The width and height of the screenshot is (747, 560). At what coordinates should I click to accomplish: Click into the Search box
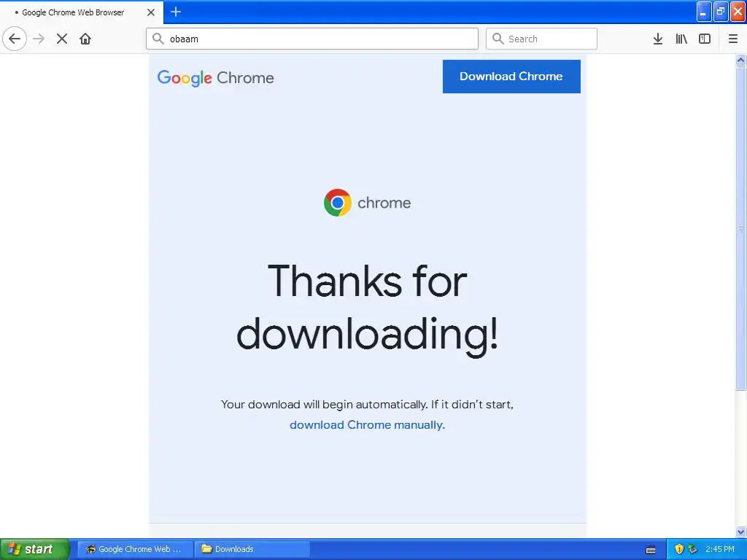tap(541, 39)
